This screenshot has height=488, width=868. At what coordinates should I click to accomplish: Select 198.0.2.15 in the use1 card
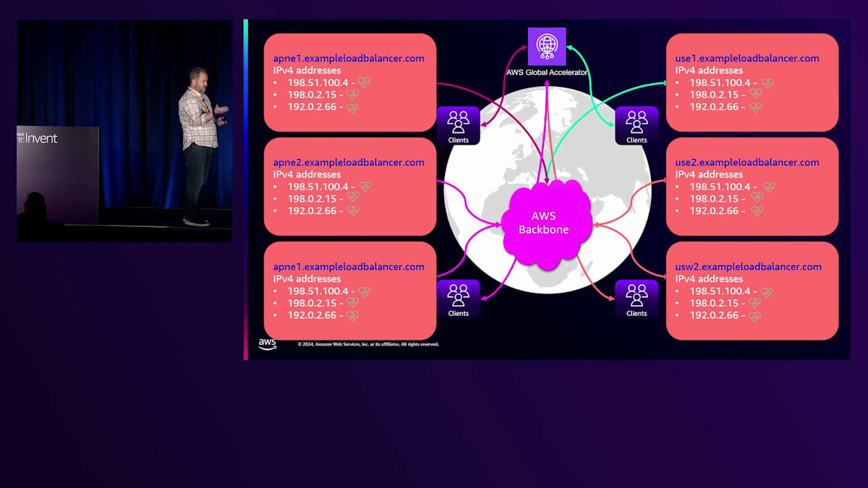713,95
